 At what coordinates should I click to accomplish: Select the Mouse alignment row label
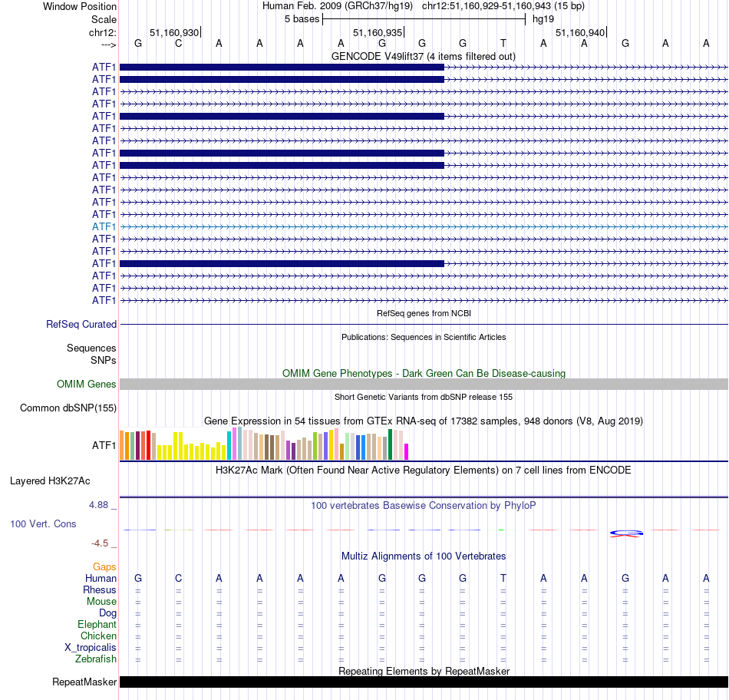click(101, 602)
